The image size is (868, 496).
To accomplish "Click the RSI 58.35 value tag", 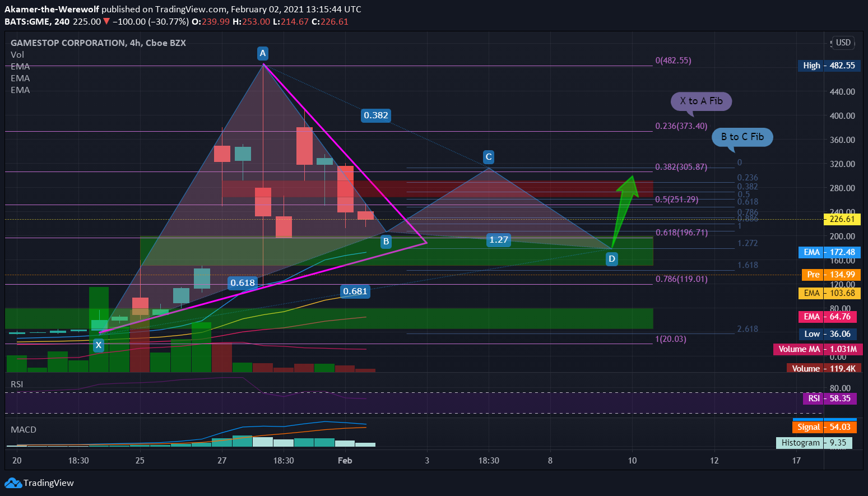I will coord(831,398).
